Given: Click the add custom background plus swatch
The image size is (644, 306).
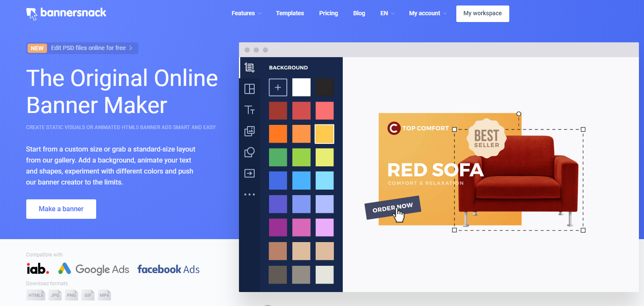Looking at the screenshot, I should (278, 87).
